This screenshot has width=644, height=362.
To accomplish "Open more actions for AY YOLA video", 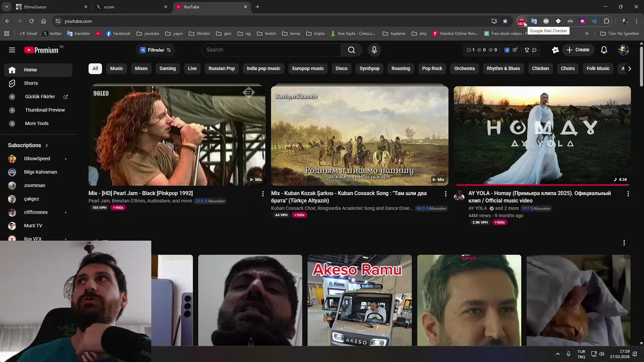I will click(x=627, y=194).
